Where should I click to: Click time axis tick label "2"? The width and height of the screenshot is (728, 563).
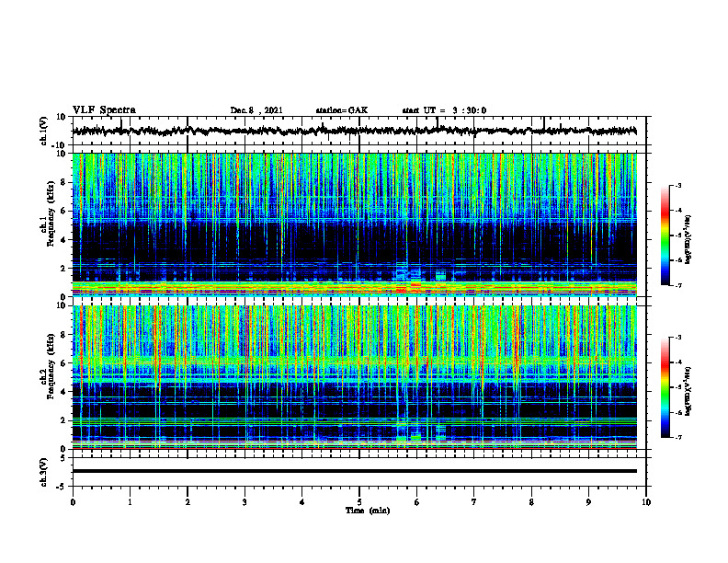click(x=188, y=502)
